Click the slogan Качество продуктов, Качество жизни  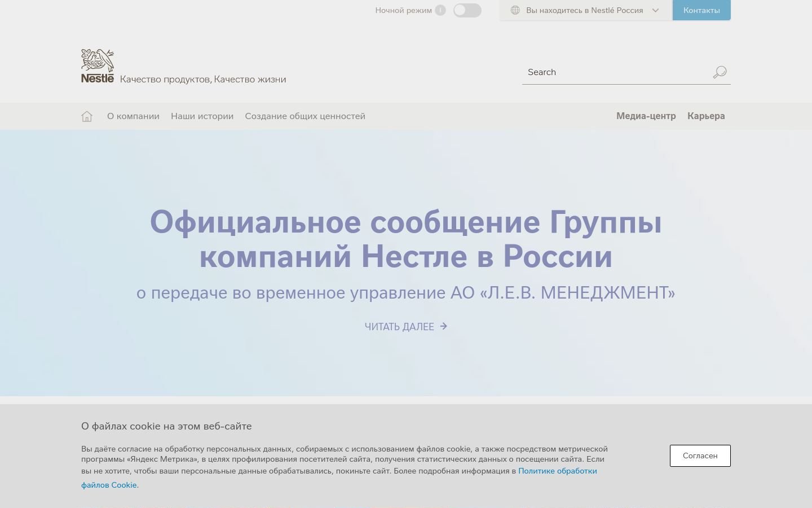tap(203, 79)
